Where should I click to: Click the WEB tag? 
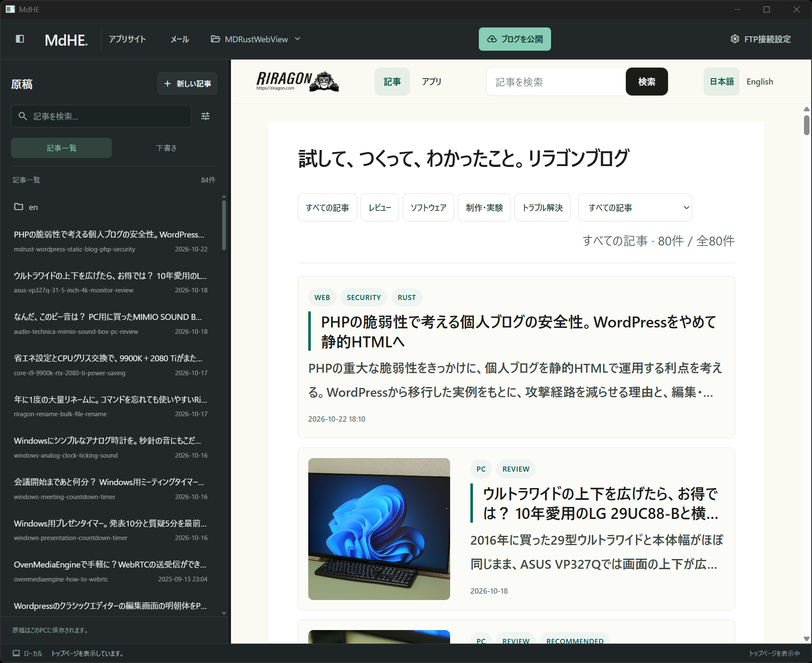[x=322, y=297]
